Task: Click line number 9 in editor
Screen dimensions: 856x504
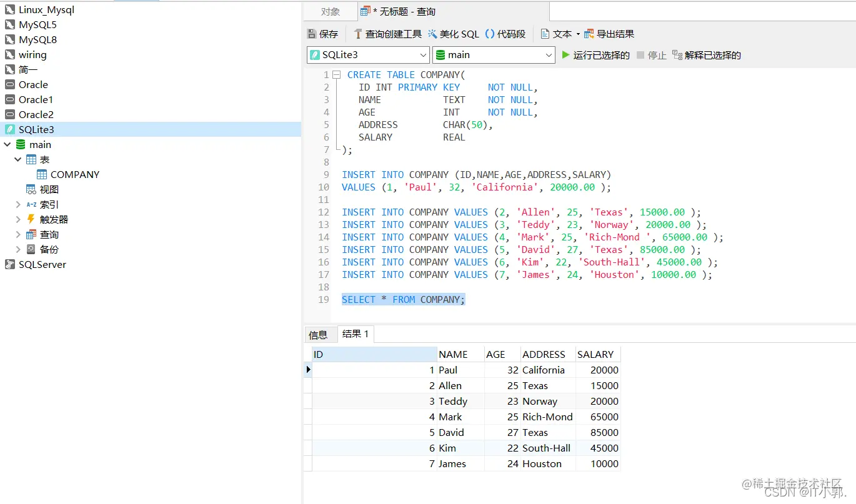Action: tap(326, 175)
